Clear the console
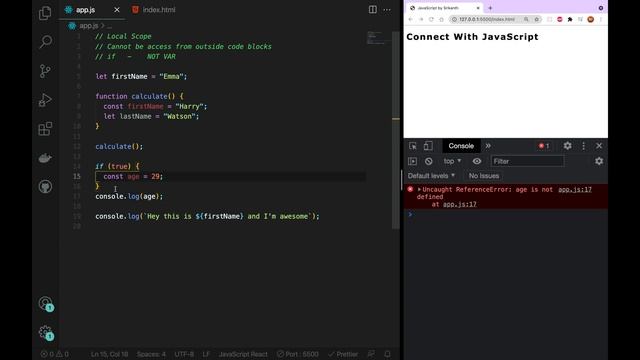Screen dimensions: 640x360 429,161
